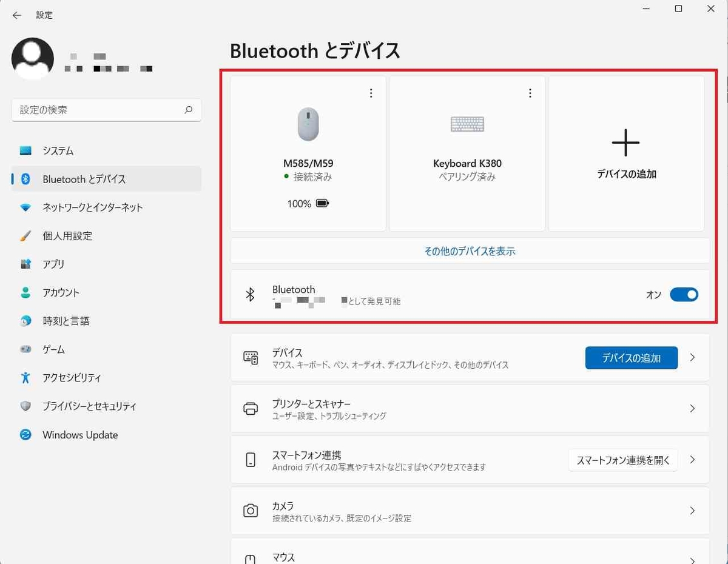
Task: Select ゲーム in sidebar
Action: 106,349
